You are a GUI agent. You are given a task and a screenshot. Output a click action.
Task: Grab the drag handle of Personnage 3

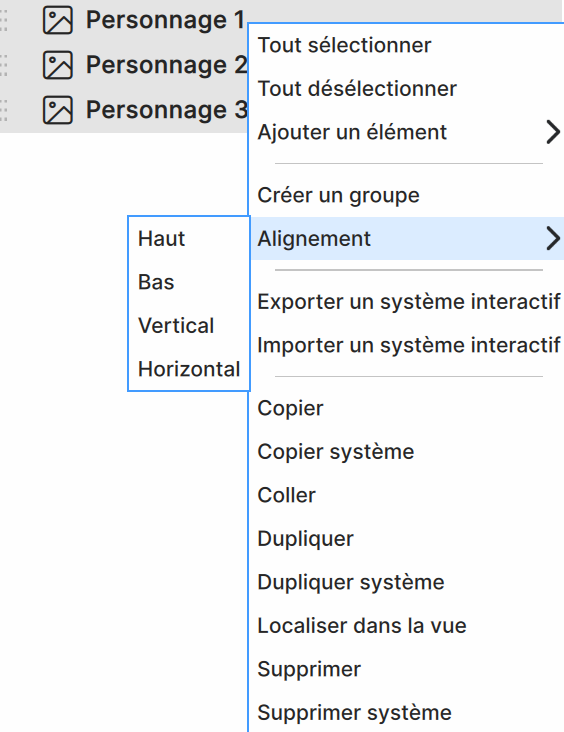[x=4, y=110]
